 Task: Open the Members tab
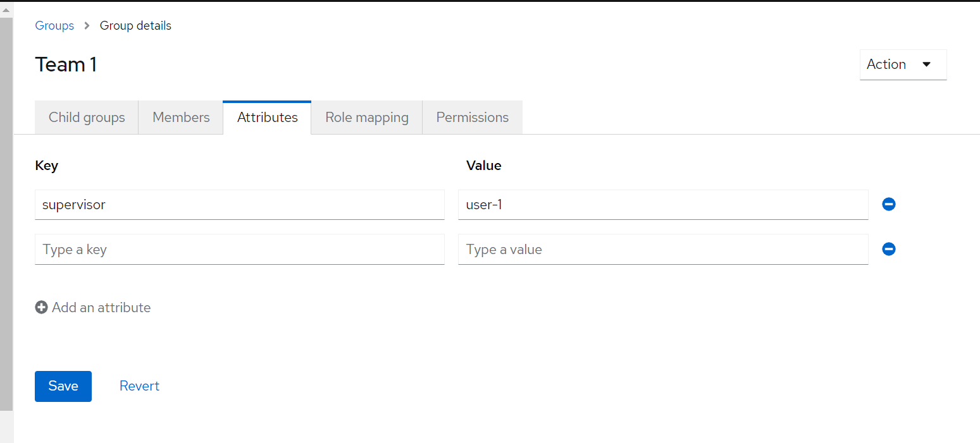click(x=181, y=118)
